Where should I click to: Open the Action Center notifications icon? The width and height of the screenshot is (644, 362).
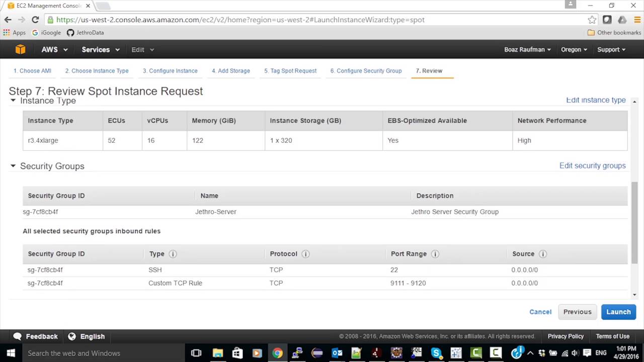pyautogui.click(x=587, y=353)
